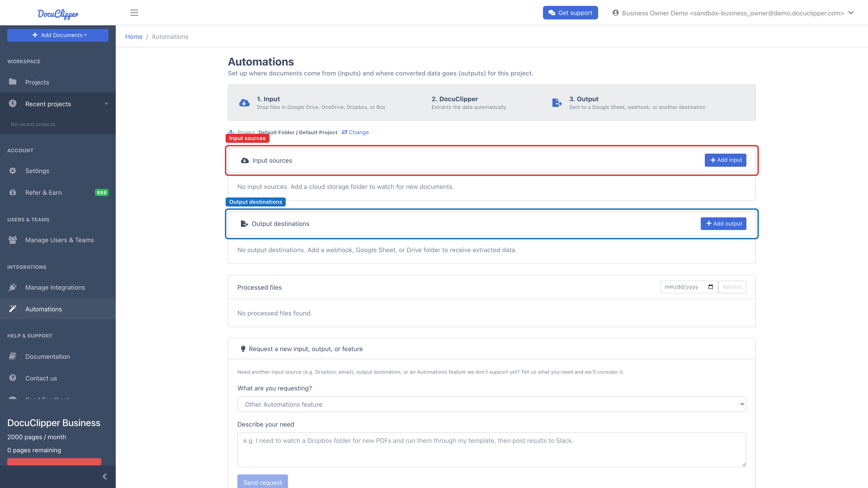Viewport: 868px width, 488px height.
Task: Click the Add output button
Action: [723, 224]
